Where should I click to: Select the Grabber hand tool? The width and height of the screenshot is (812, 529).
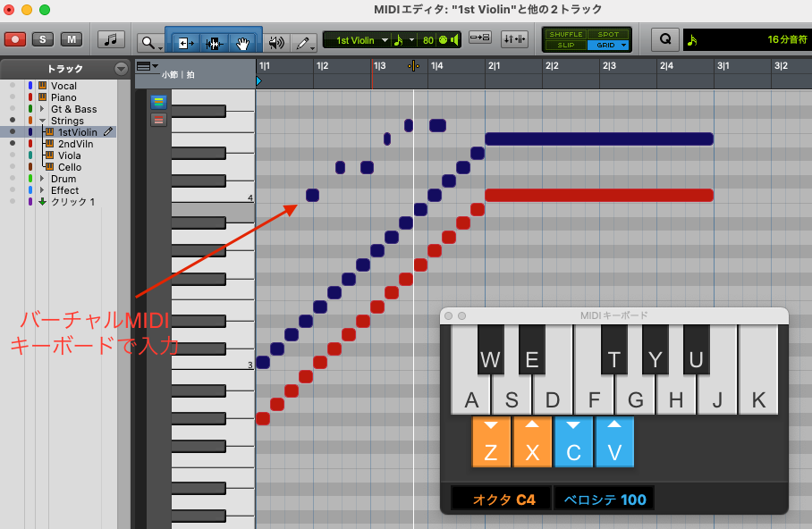tap(243, 43)
